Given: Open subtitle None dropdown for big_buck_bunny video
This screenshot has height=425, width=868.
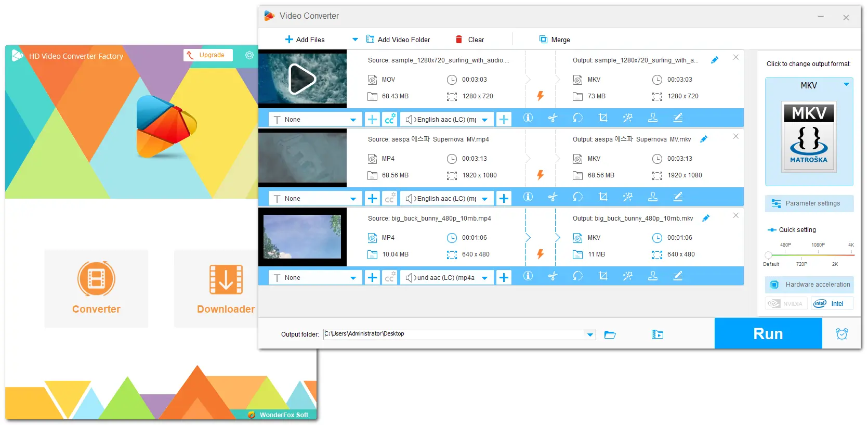Looking at the screenshot, I should [x=315, y=278].
